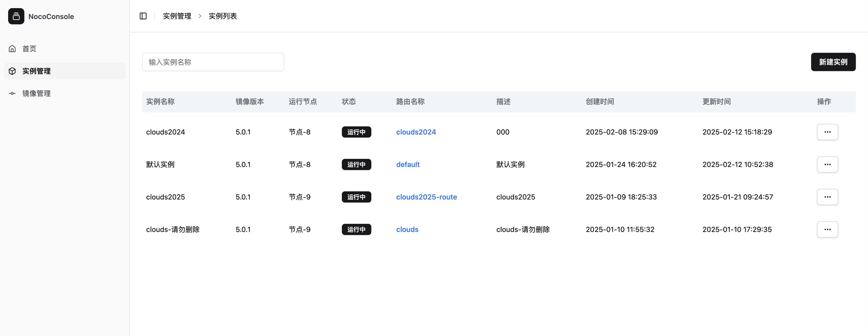Click the NocoConsole logo icon
868x336 pixels.
coord(16,16)
